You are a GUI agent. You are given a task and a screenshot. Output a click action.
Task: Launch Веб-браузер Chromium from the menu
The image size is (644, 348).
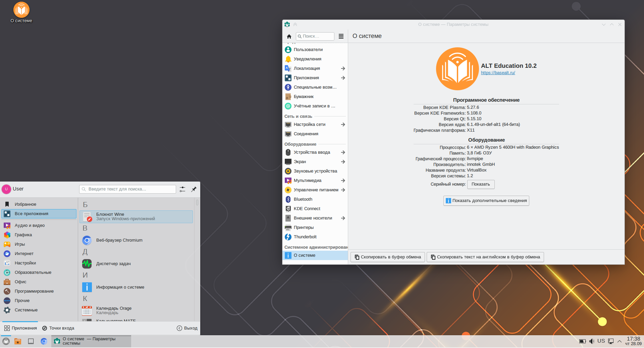[136, 240]
